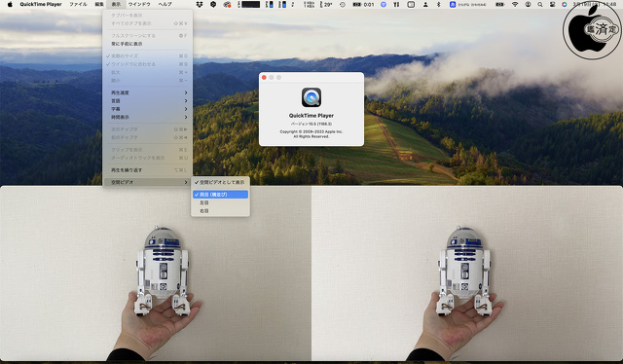Click クリップを表示 menu entry
This screenshot has height=364, width=623.
147,150
